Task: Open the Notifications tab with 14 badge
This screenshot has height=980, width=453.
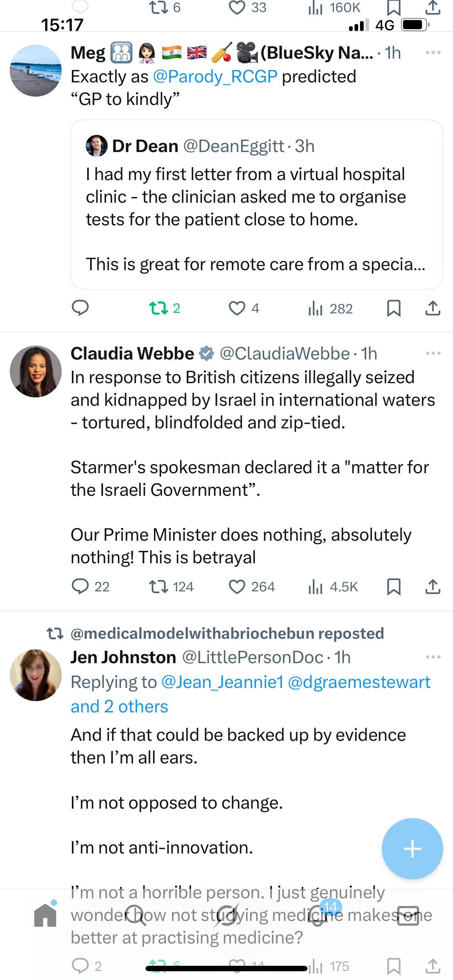Action: [x=318, y=915]
